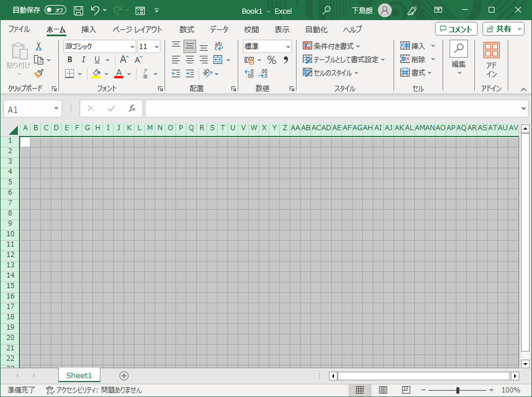The image size is (532, 397).
Task: Click the scissors cut icon
Action: 38,46
